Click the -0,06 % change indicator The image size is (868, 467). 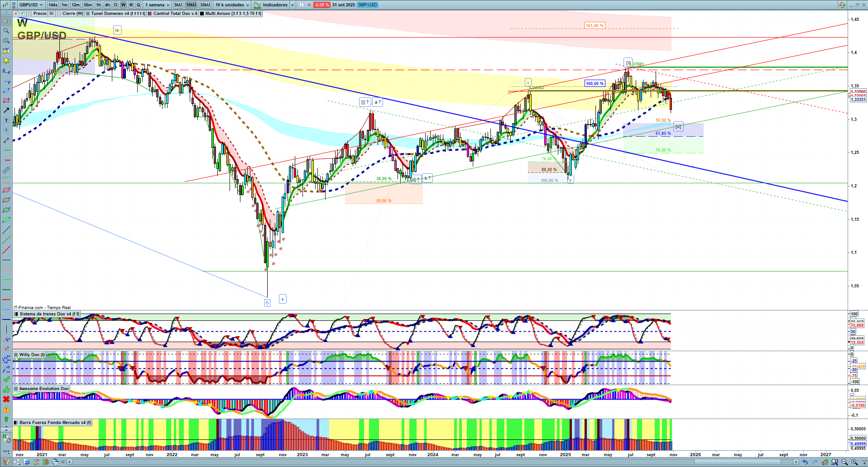321,5
